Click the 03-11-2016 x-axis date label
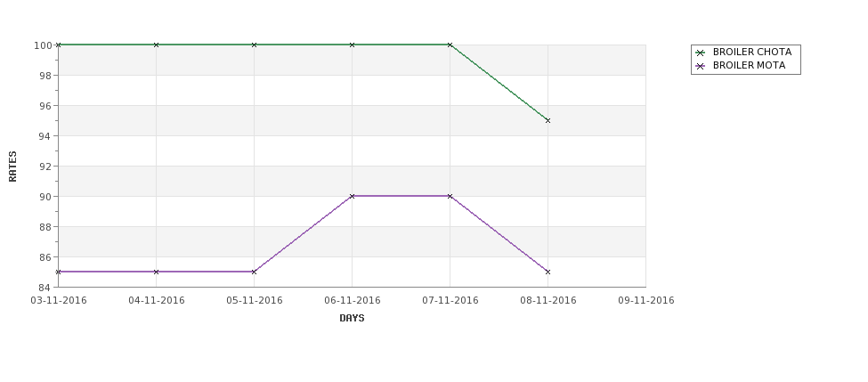 [58, 301]
